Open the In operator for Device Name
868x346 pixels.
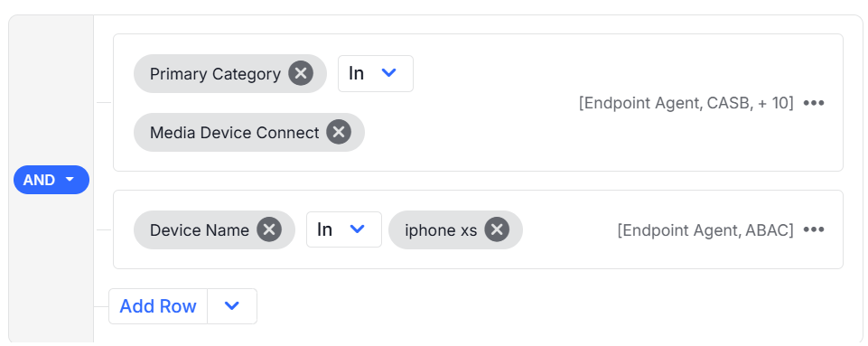click(x=344, y=229)
